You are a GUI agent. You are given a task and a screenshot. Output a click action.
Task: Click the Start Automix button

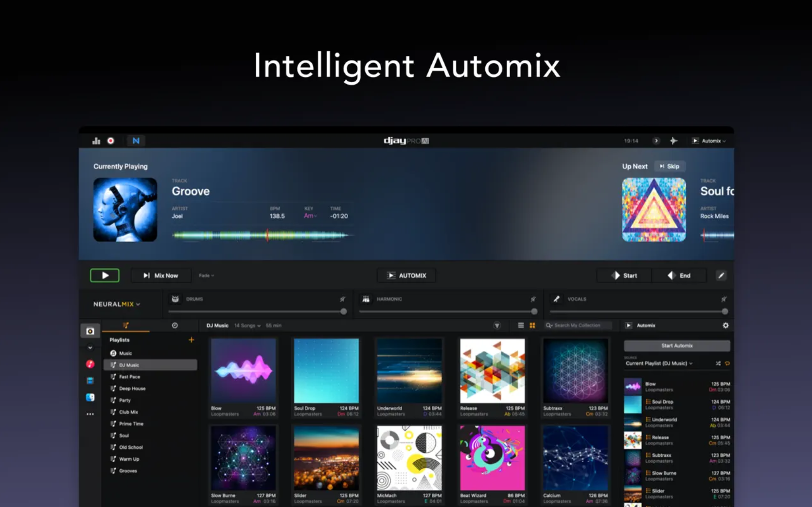677,345
